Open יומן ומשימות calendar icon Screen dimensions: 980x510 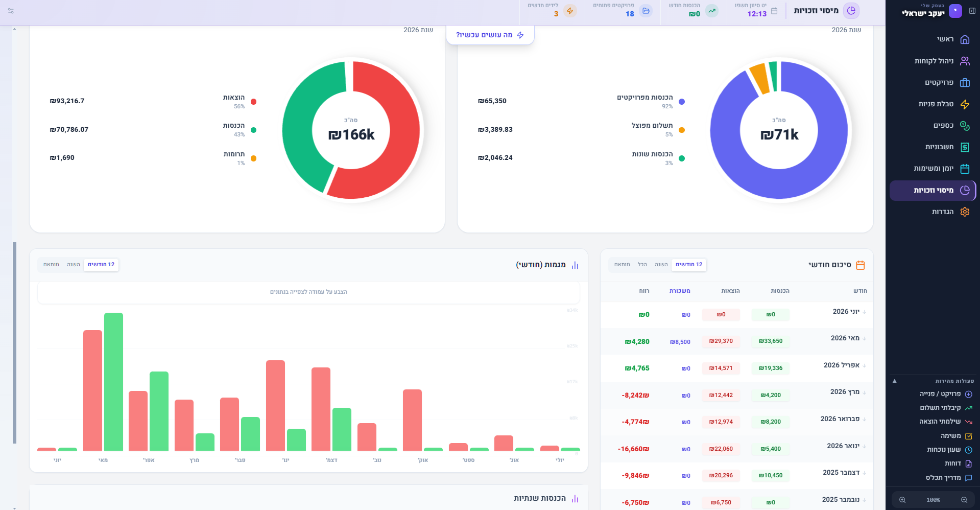click(965, 169)
